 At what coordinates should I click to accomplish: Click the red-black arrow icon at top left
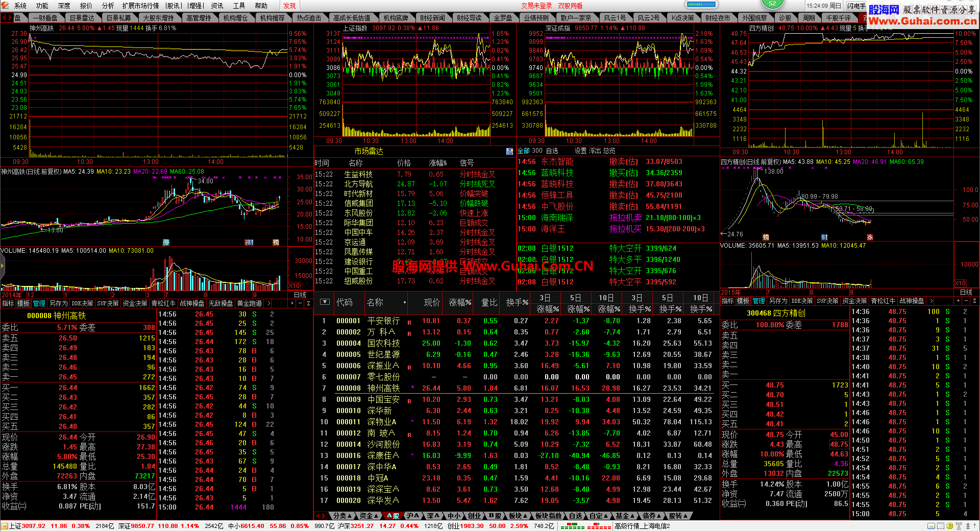7,17
